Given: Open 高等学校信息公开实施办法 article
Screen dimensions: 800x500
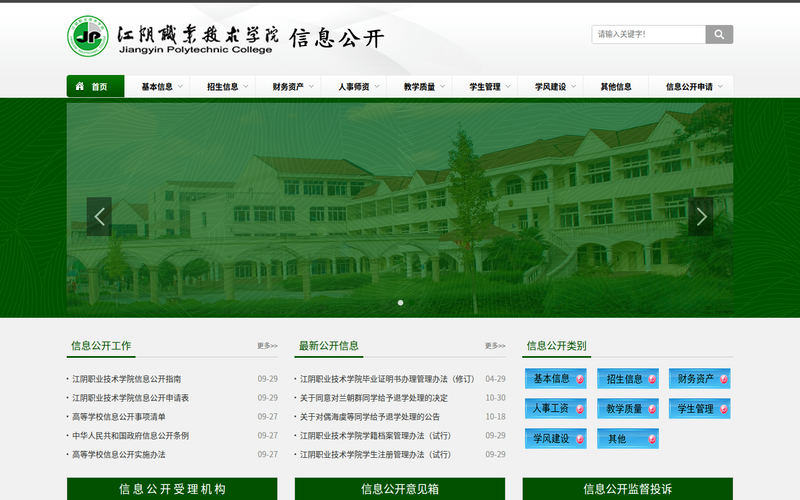Looking at the screenshot, I should click(119, 455).
